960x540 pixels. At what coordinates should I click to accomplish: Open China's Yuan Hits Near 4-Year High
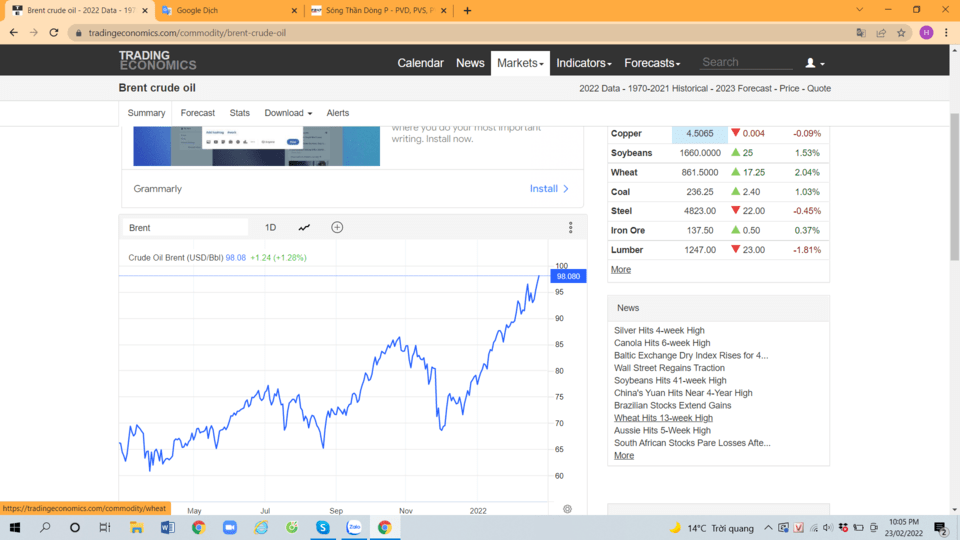pos(683,392)
